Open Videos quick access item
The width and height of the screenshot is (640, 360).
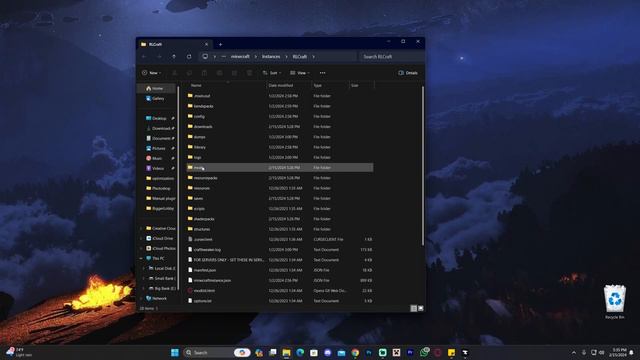coord(158,168)
